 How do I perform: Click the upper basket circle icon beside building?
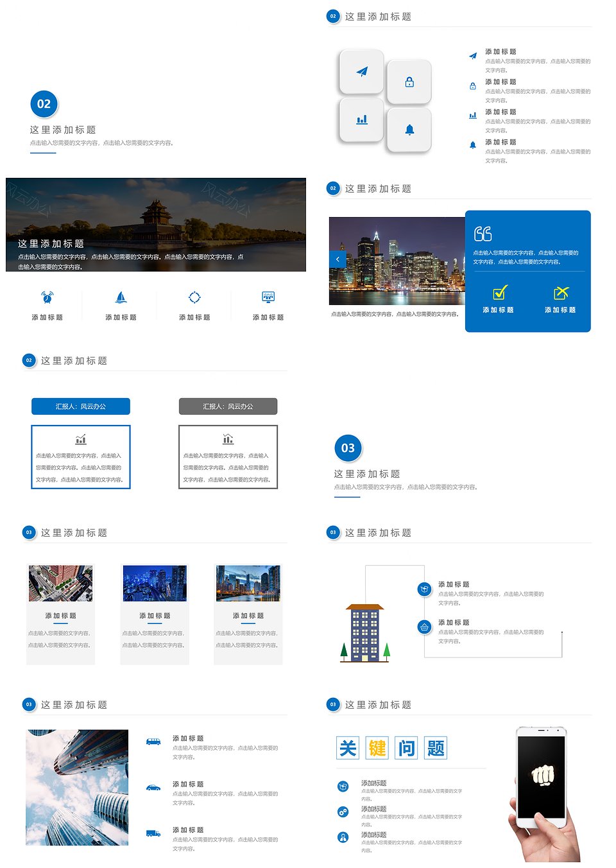(x=424, y=589)
